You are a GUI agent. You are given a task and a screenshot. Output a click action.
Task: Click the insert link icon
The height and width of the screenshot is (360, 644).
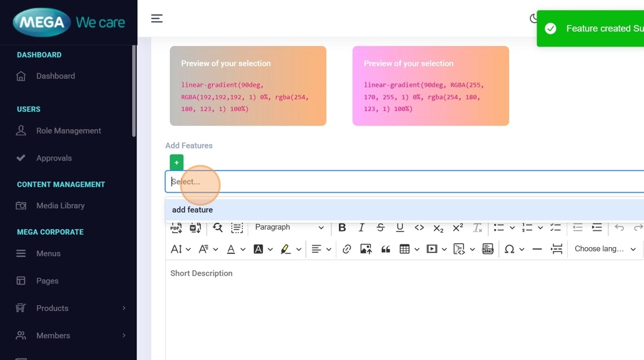pos(347,249)
